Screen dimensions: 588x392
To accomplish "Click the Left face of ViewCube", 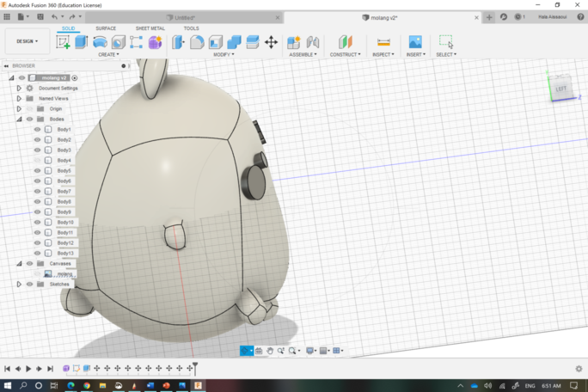I will pos(561,88).
